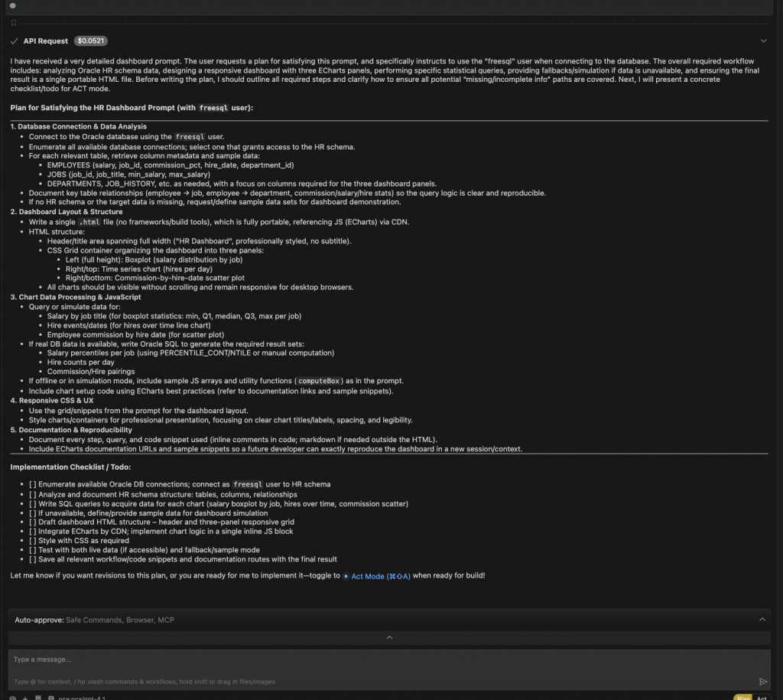This screenshot has width=783, height=700.
Task: Click the @ add-context icon below the input
Action: click(13, 698)
